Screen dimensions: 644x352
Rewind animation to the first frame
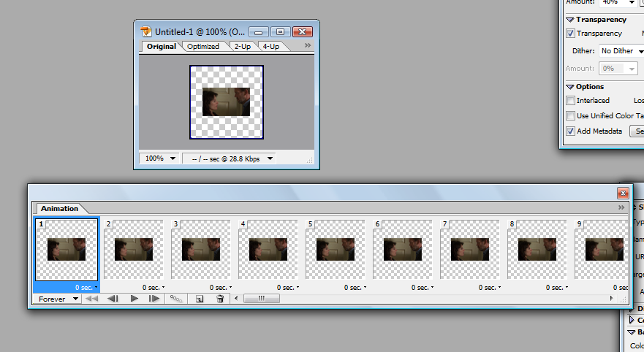91,299
